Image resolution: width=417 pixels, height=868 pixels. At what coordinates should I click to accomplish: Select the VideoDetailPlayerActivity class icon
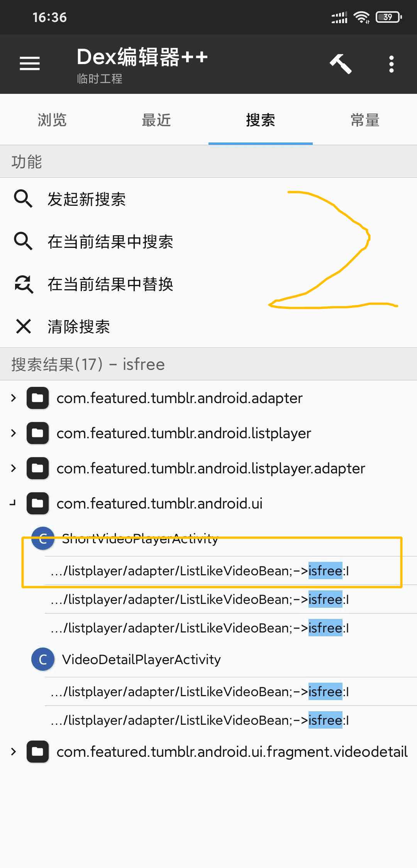[43, 659]
